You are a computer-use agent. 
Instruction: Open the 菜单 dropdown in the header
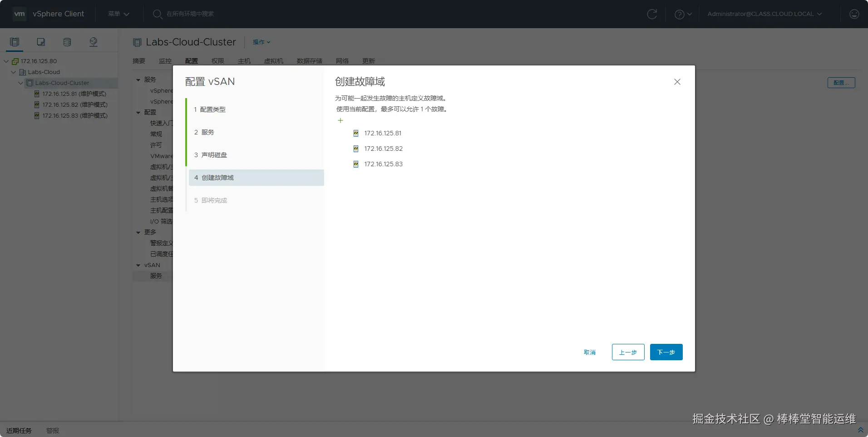pyautogui.click(x=119, y=14)
